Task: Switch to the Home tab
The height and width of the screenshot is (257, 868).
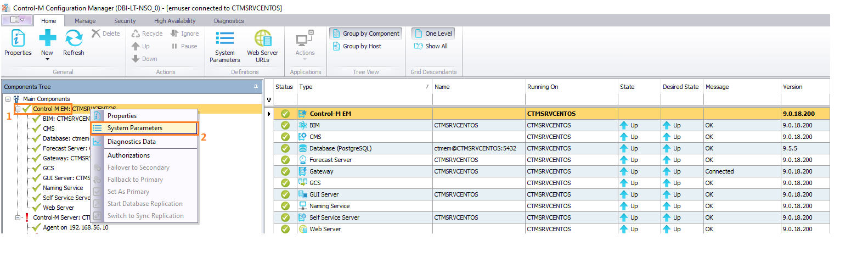Action: click(x=49, y=21)
